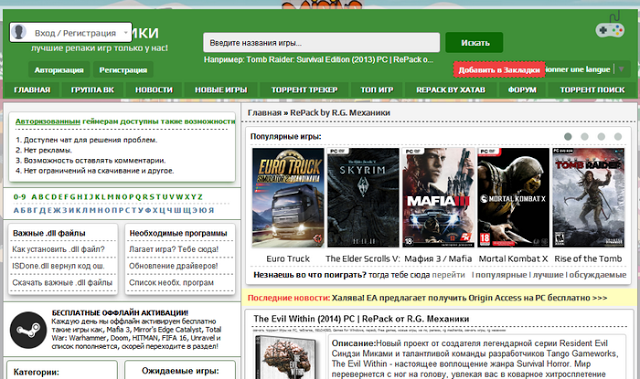Viewport: 640px width, 379px height.
Task: Click the 'Euro Truck' caption text
Action: coord(288,259)
